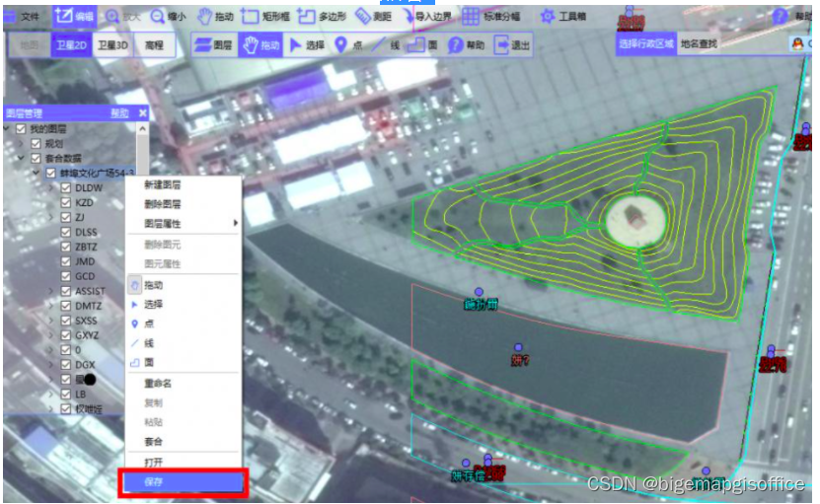Collapse the 套合数据 tree node
The image size is (820, 504).
pyautogui.click(x=22, y=158)
